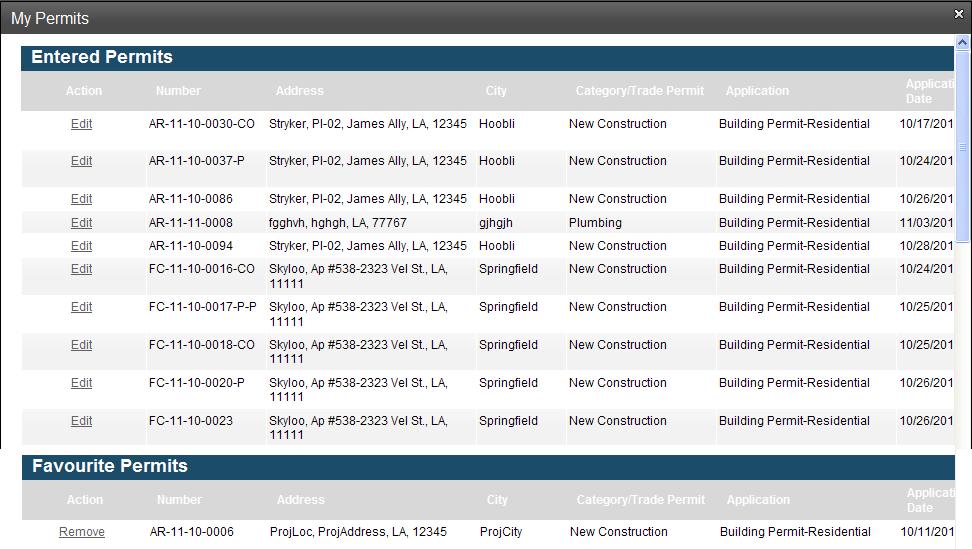972x549 pixels.
Task: Remove favourite permit AR-11-10-0006
Action: 82,532
